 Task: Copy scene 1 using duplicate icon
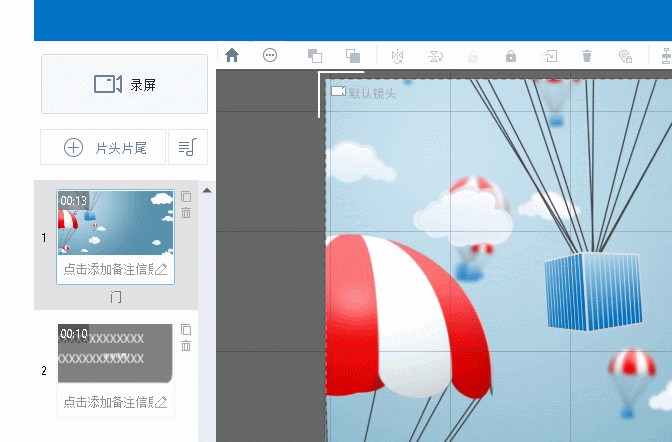point(186,197)
